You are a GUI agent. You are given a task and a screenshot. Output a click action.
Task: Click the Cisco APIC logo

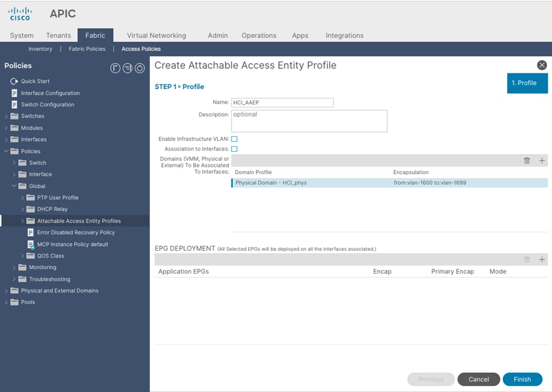pos(19,12)
